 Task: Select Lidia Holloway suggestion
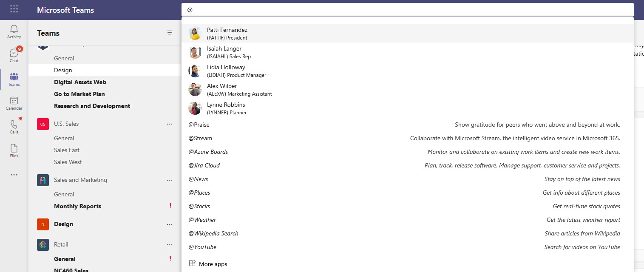(407, 71)
